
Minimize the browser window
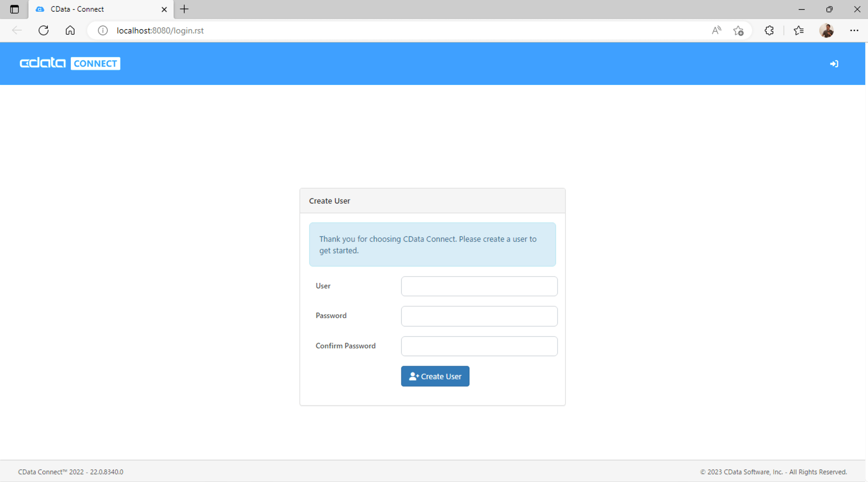tap(801, 9)
